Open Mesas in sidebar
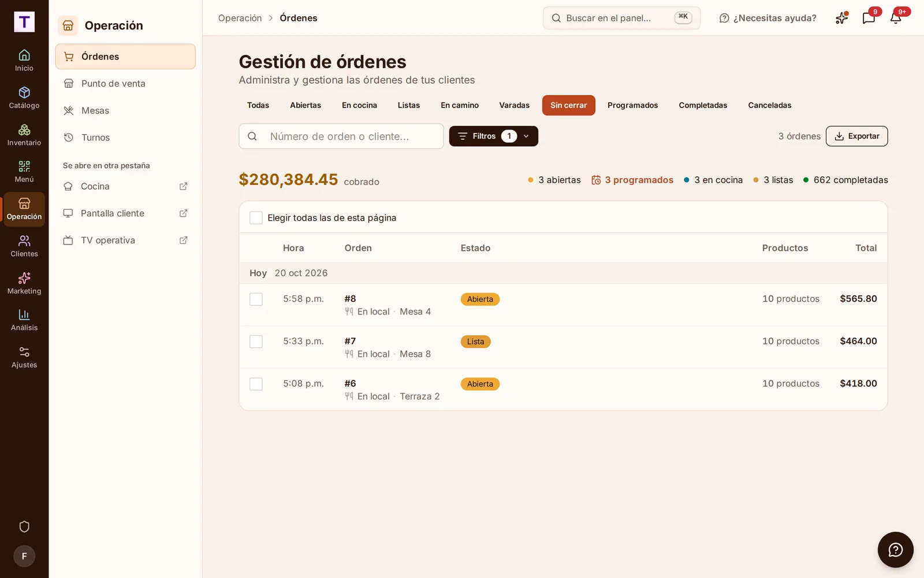 pyautogui.click(x=125, y=110)
